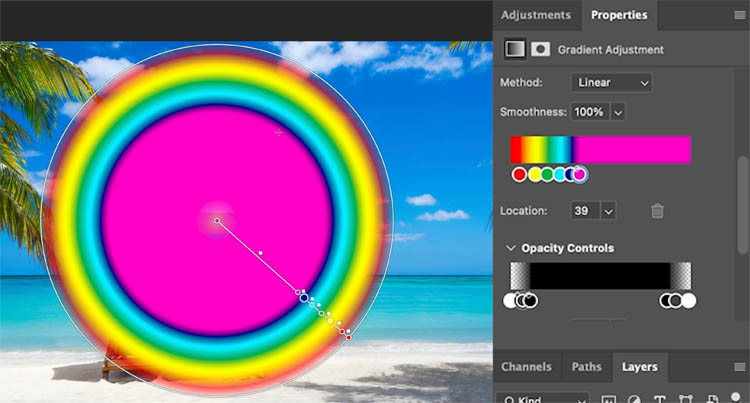Select the layer mask icon in Properties

[540, 49]
